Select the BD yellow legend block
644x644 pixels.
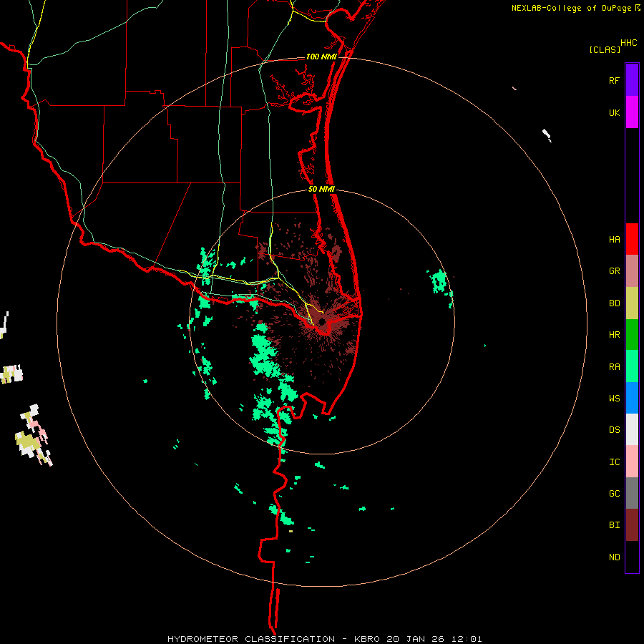[632, 303]
